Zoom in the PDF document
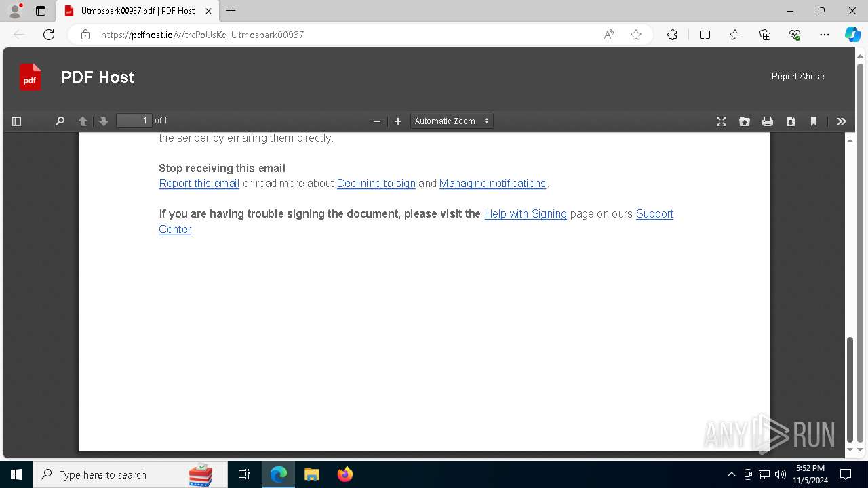Image resolution: width=868 pixels, height=488 pixels. (x=398, y=121)
